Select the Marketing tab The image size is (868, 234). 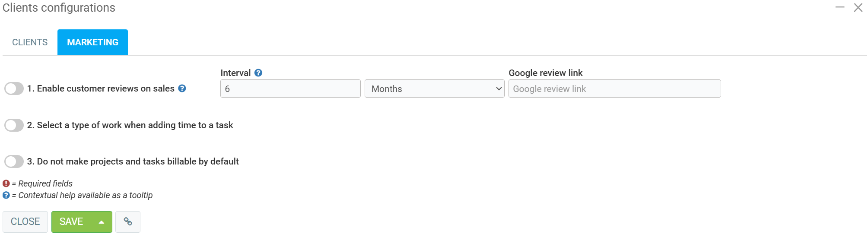pyautogui.click(x=92, y=42)
